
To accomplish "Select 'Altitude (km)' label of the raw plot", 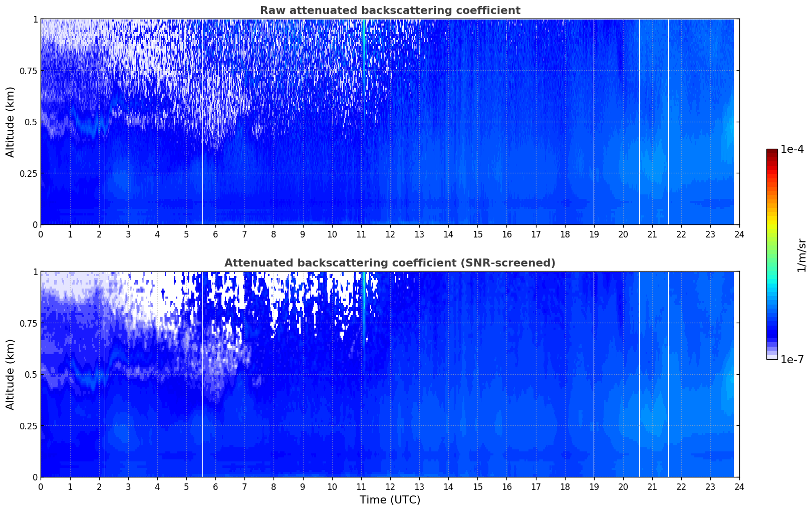I will click(x=11, y=122).
